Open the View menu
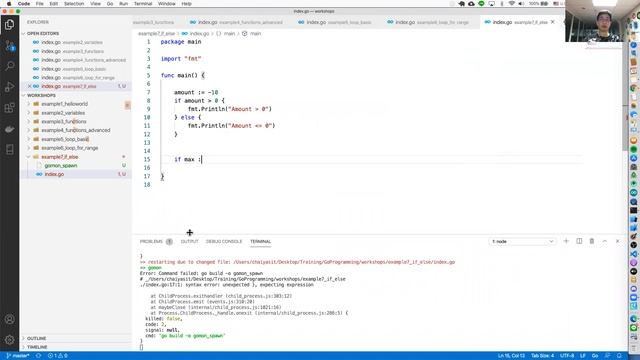640x360 pixels. [x=96, y=4]
